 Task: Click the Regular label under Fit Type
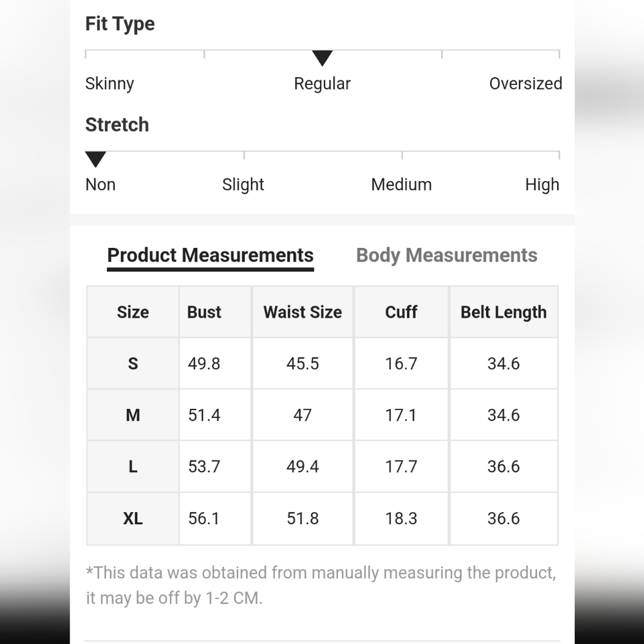pyautogui.click(x=323, y=84)
